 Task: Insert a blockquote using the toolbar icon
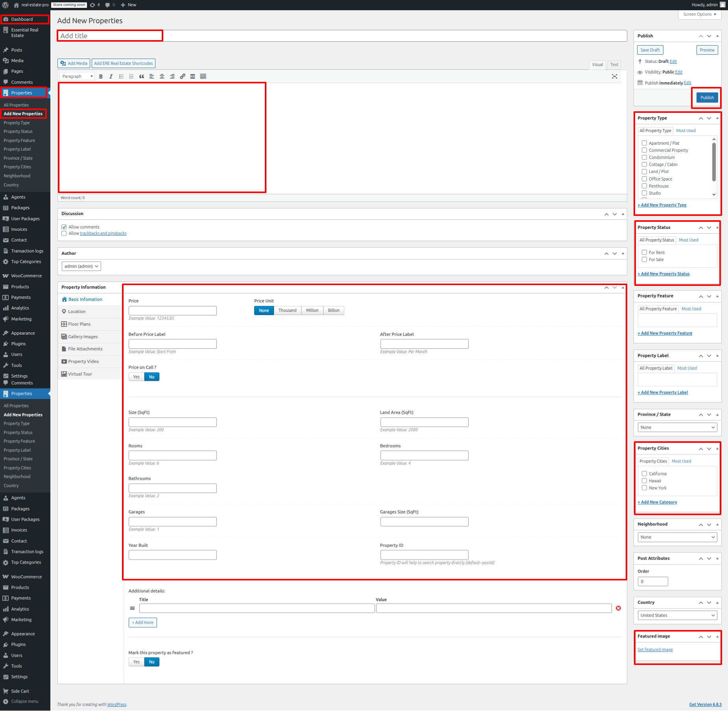click(x=142, y=77)
